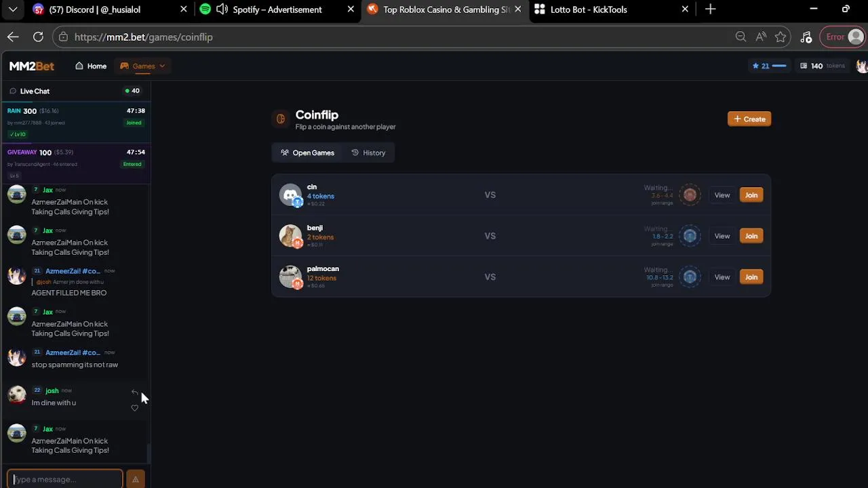Click the site information lock icon
The width and height of the screenshot is (868, 488).
pyautogui.click(x=63, y=37)
